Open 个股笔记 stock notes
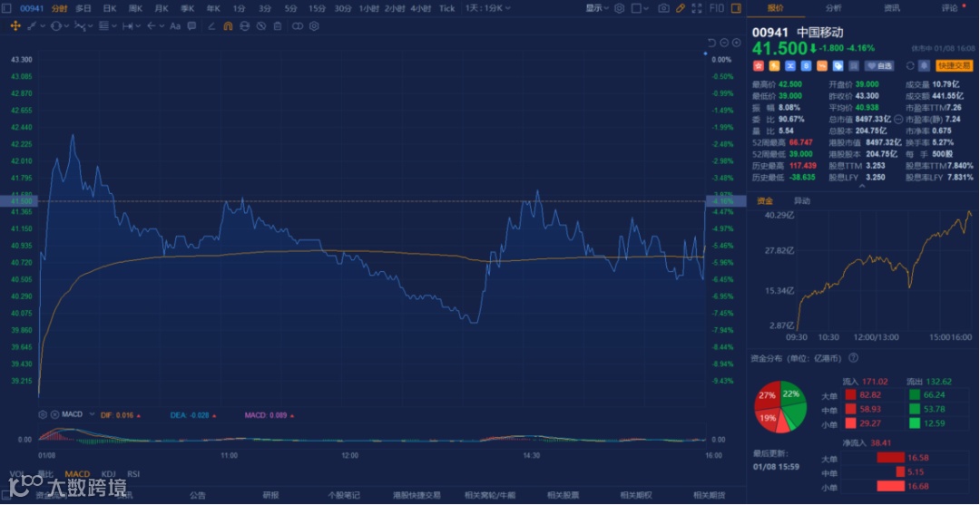980x505 pixels. pos(344,495)
